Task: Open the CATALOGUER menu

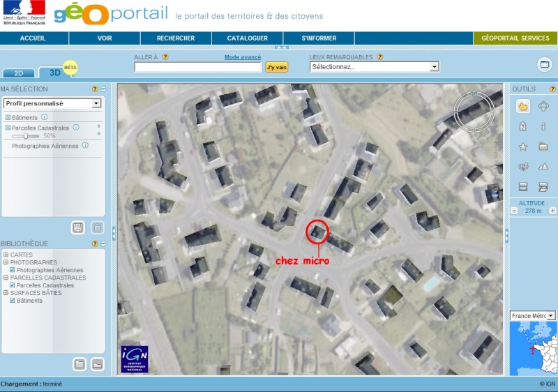Action: point(248,38)
